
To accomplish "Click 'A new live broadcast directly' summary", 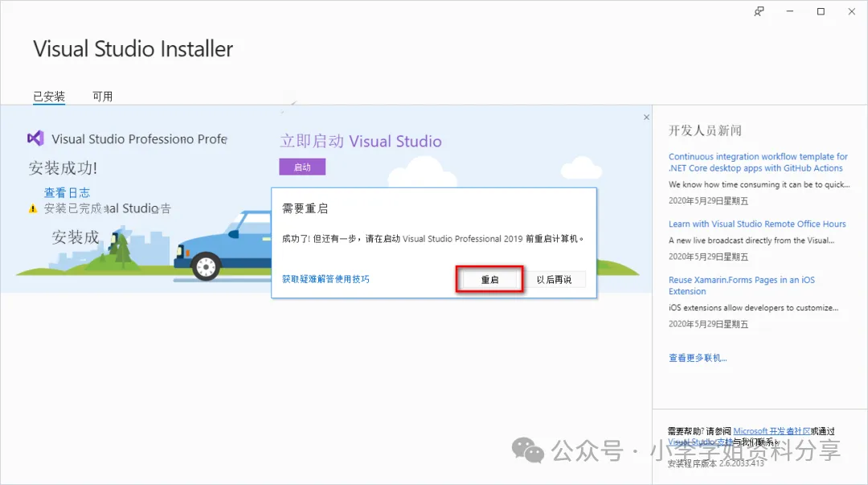I will pos(751,240).
